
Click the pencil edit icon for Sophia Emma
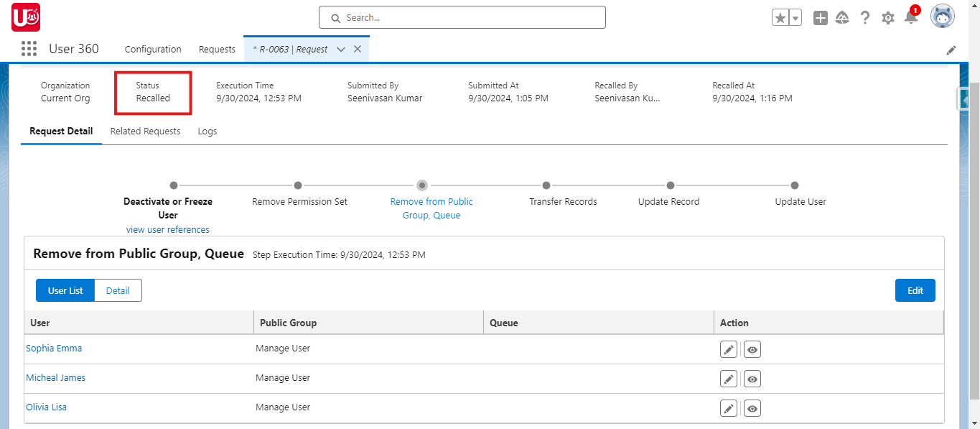[x=729, y=349]
